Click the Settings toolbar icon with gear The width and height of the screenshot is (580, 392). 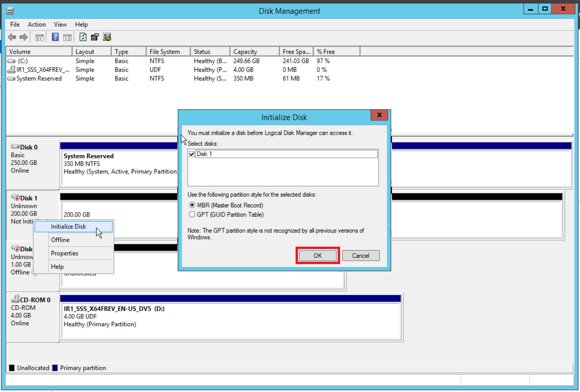point(107,37)
